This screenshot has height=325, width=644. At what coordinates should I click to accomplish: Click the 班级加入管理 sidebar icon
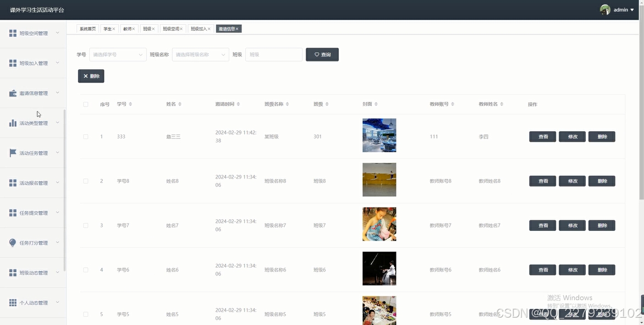coord(12,63)
